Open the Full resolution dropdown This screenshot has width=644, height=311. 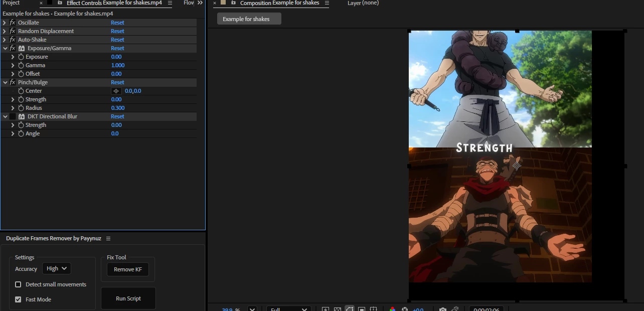click(288, 309)
